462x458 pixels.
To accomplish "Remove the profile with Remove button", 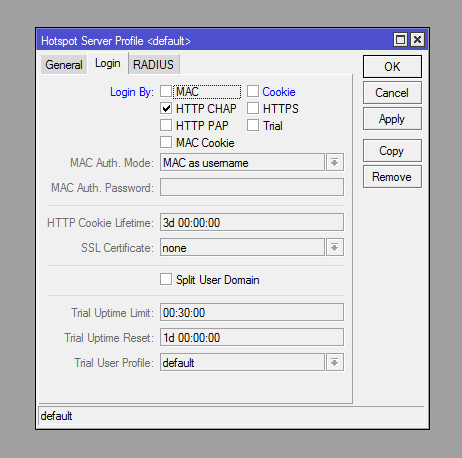I will click(392, 177).
